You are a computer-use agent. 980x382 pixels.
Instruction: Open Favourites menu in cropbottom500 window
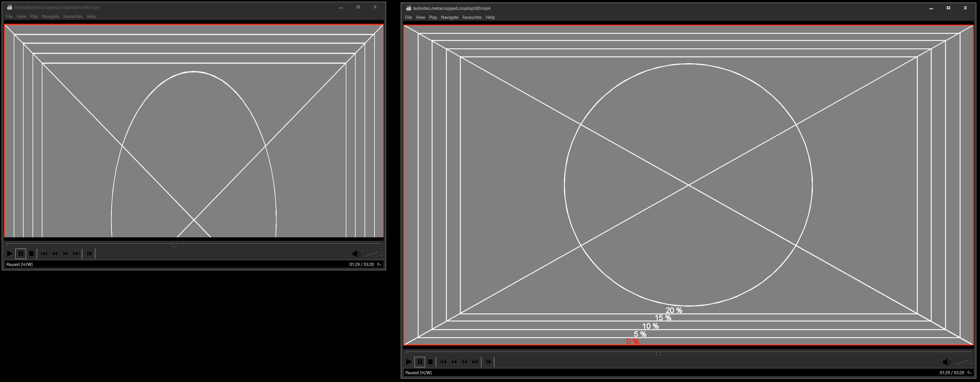tap(73, 16)
